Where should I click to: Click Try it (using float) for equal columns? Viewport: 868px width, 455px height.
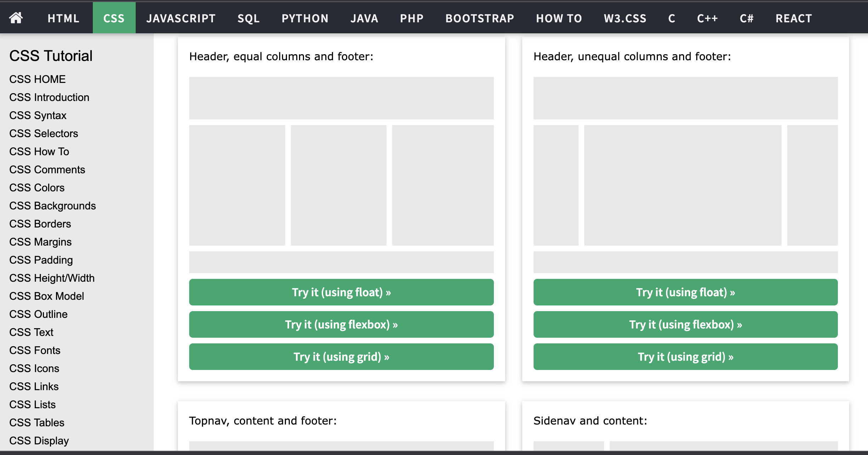(341, 292)
